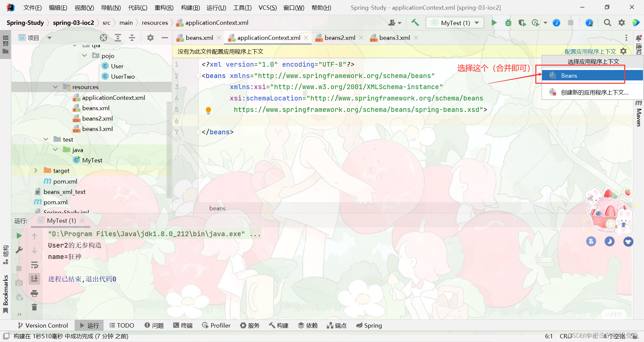Select beans2.xml in project tree
Screen dimensions: 644x342
click(97, 119)
